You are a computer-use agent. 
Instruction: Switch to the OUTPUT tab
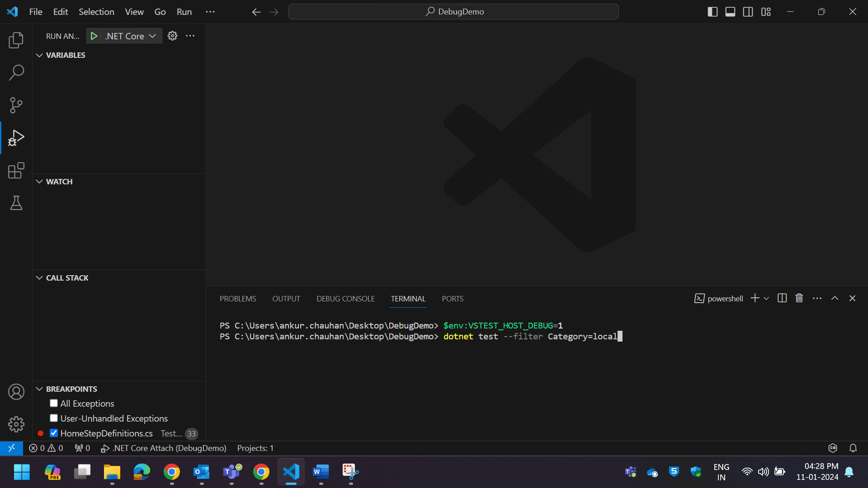click(x=286, y=299)
